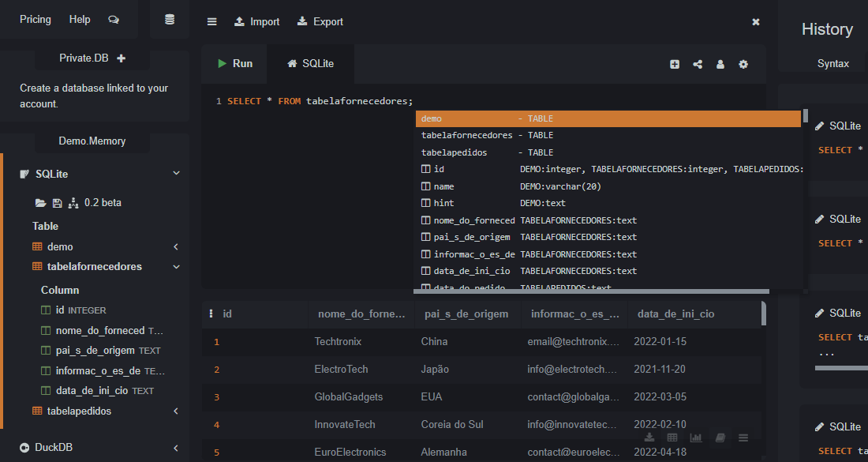Show results as bar chart
Screen dimensions: 868x462
pos(696,438)
